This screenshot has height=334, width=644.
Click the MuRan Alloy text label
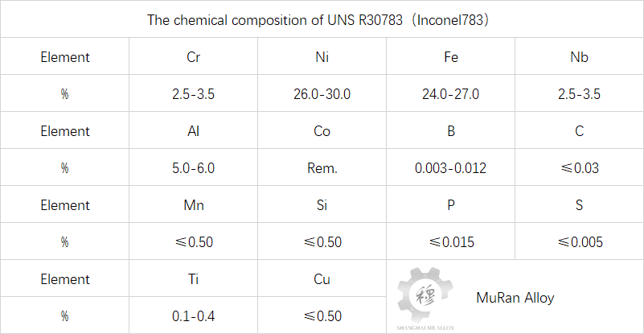pos(515,298)
